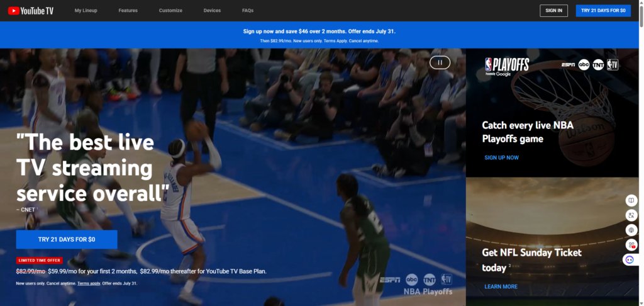Click header TRY 21 DAYS FOR $0 button
The image size is (644, 306).
[x=603, y=11]
